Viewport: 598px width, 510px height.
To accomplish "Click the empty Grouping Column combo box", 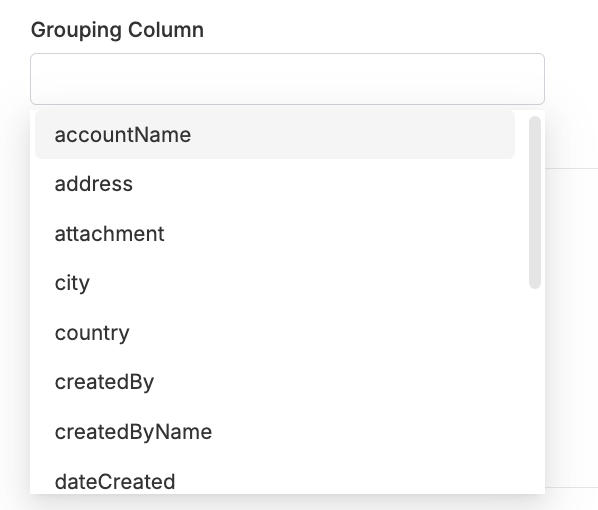I will pos(287,79).
